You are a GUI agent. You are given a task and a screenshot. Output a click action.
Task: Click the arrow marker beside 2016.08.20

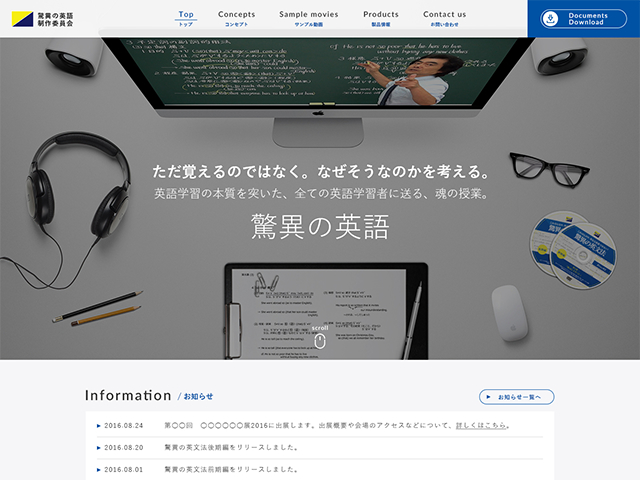(99, 448)
